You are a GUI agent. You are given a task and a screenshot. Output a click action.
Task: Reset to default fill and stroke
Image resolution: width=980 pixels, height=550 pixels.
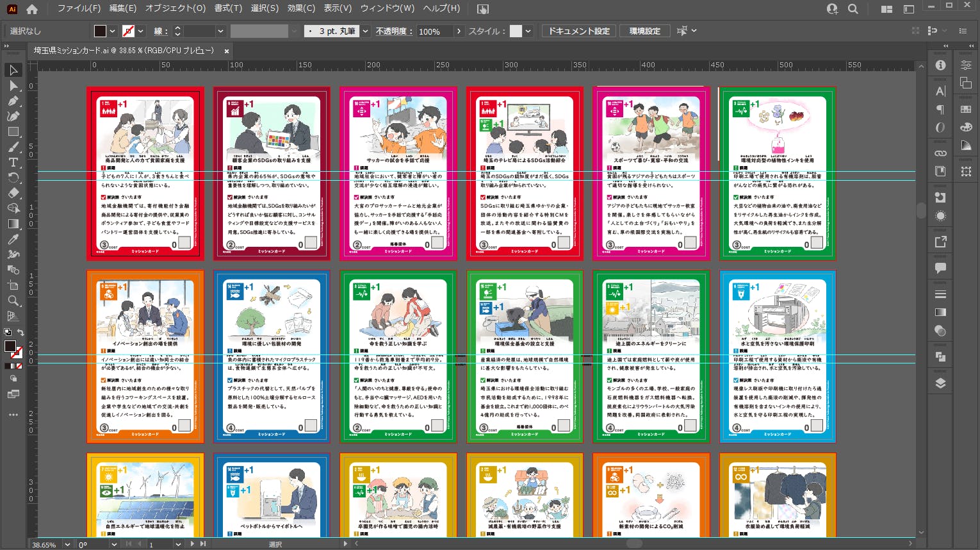coord(7,332)
